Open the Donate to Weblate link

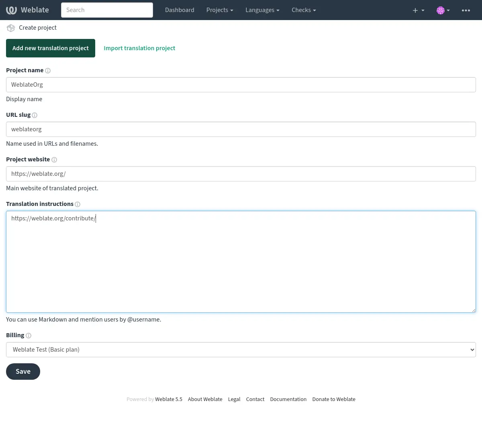pyautogui.click(x=334, y=399)
